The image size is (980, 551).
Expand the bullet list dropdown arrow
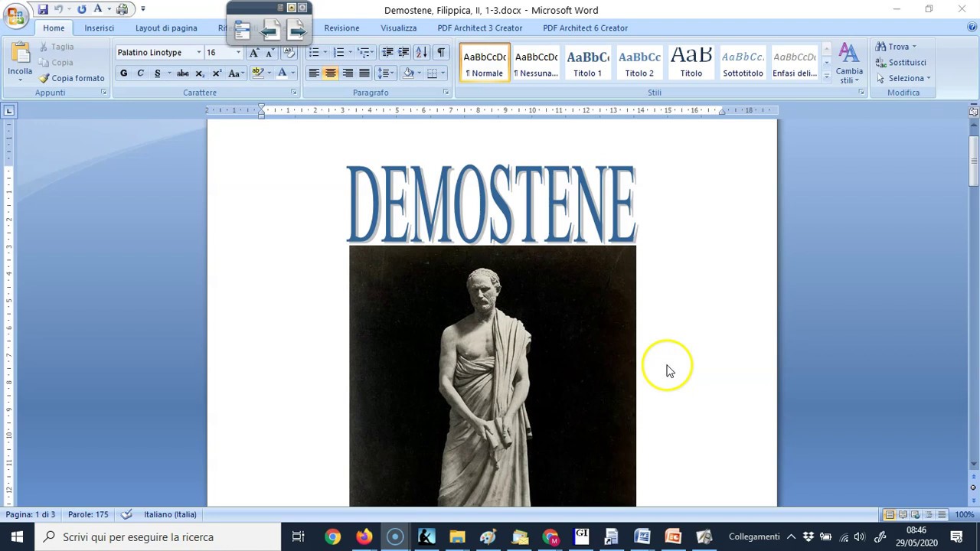pyautogui.click(x=325, y=52)
